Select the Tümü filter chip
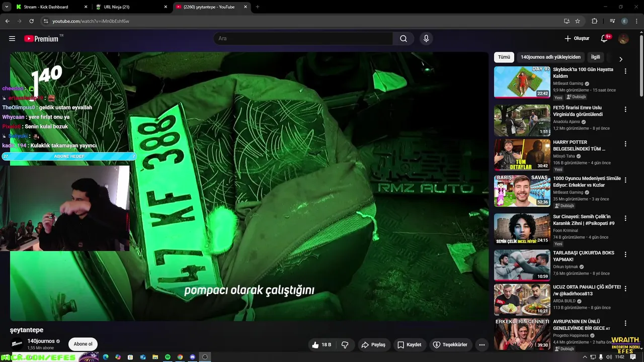 pos(504,57)
